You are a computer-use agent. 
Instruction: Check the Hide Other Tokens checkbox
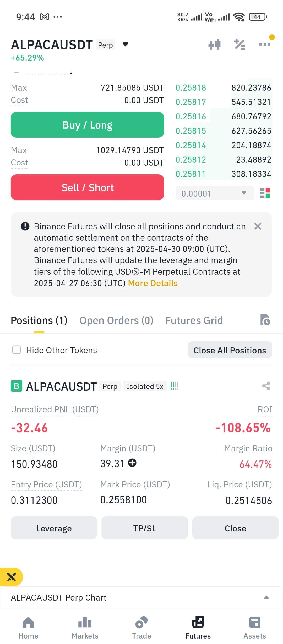(17, 350)
